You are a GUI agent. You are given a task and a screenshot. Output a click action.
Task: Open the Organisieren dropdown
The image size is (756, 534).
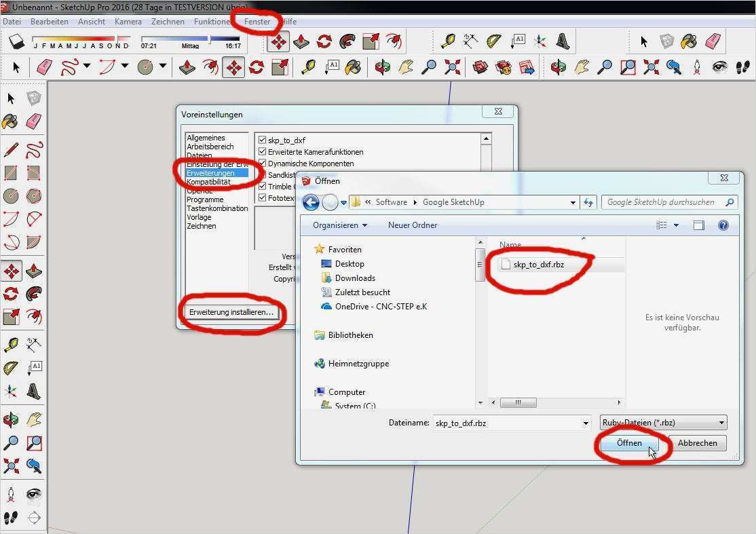pyautogui.click(x=340, y=225)
